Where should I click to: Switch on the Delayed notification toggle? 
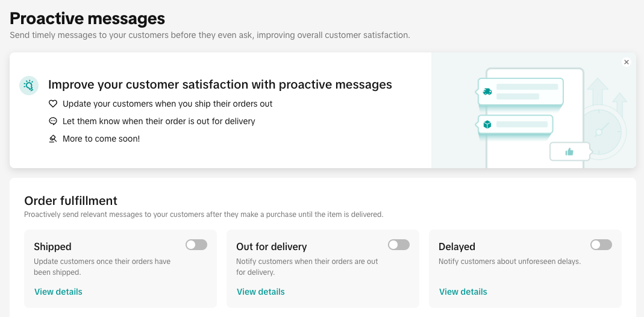[x=601, y=245]
